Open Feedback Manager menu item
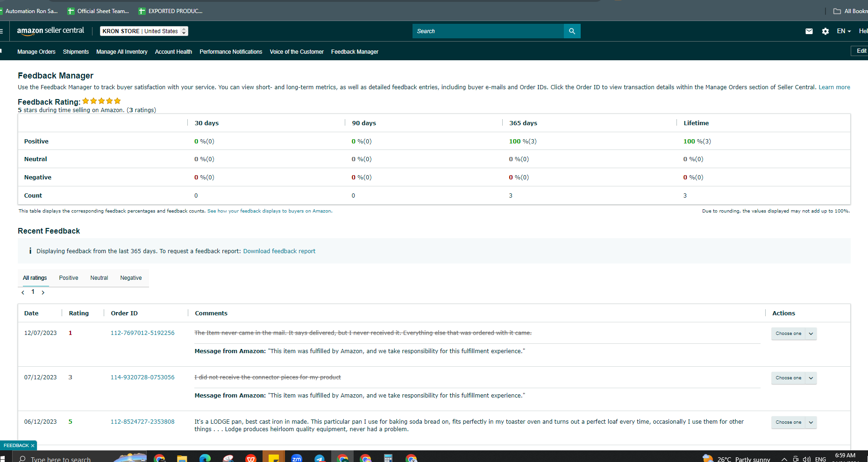This screenshot has height=462, width=868. [x=355, y=52]
